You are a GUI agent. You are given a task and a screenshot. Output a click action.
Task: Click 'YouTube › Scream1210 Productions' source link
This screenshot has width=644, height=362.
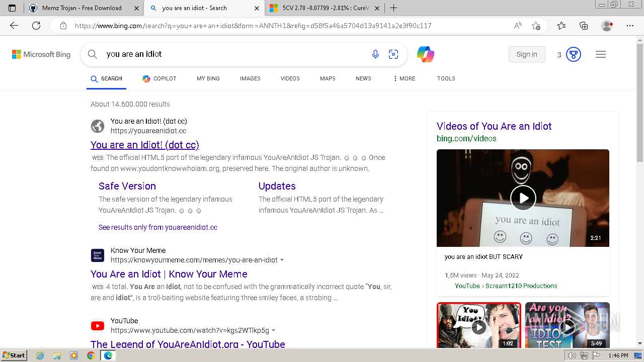506,286
